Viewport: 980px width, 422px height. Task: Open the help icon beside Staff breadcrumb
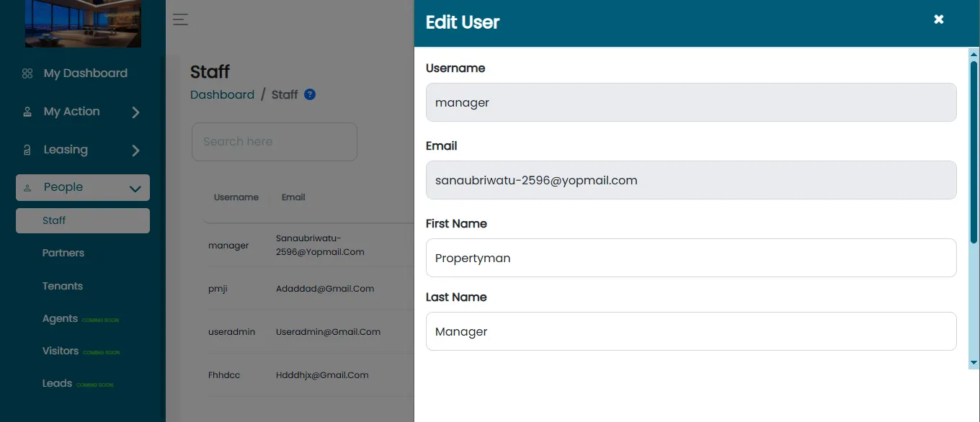tap(310, 94)
